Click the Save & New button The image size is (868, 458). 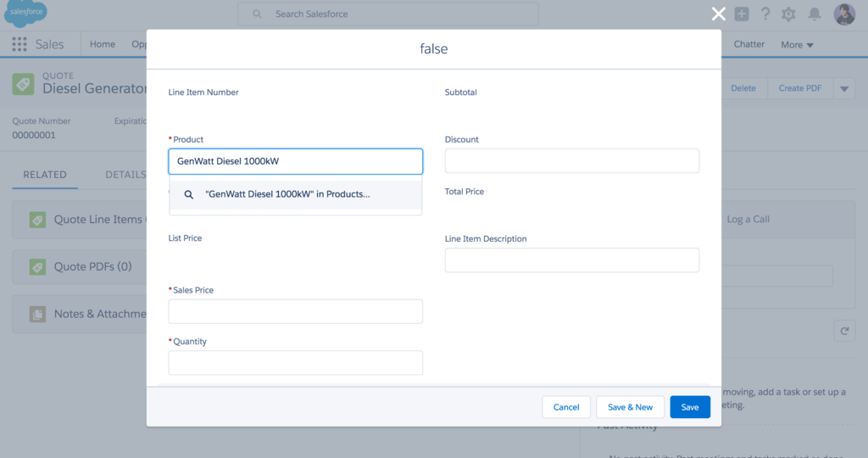630,407
